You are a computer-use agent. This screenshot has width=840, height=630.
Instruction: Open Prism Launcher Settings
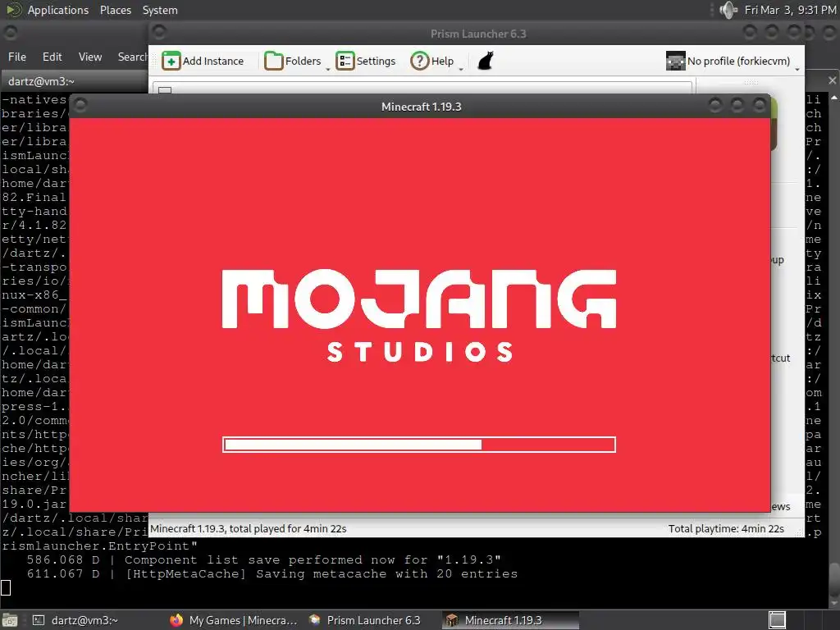[x=365, y=61]
